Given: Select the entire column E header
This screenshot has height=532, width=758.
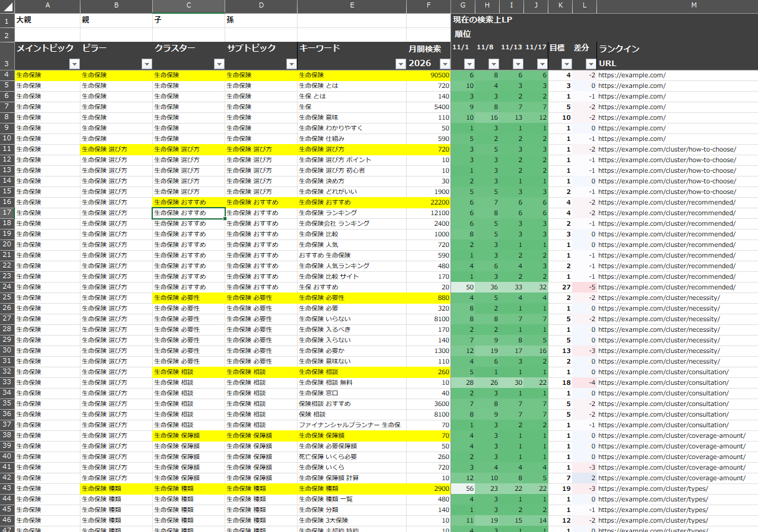Looking at the screenshot, I should point(352,6).
